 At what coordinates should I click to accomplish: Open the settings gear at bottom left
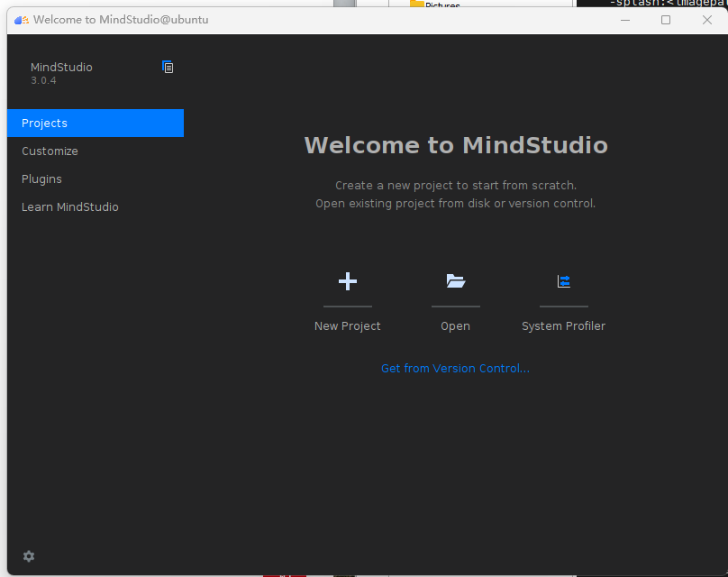(x=29, y=556)
